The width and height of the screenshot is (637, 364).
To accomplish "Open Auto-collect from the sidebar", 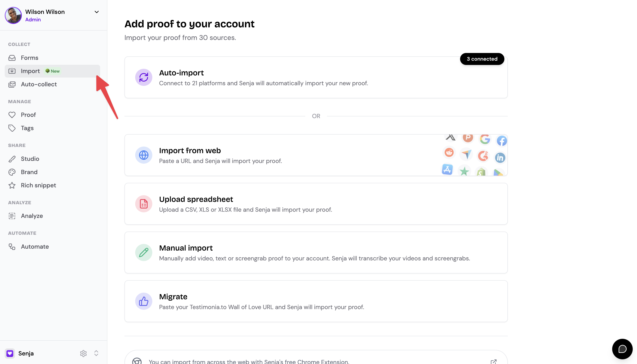I will coord(52,84).
